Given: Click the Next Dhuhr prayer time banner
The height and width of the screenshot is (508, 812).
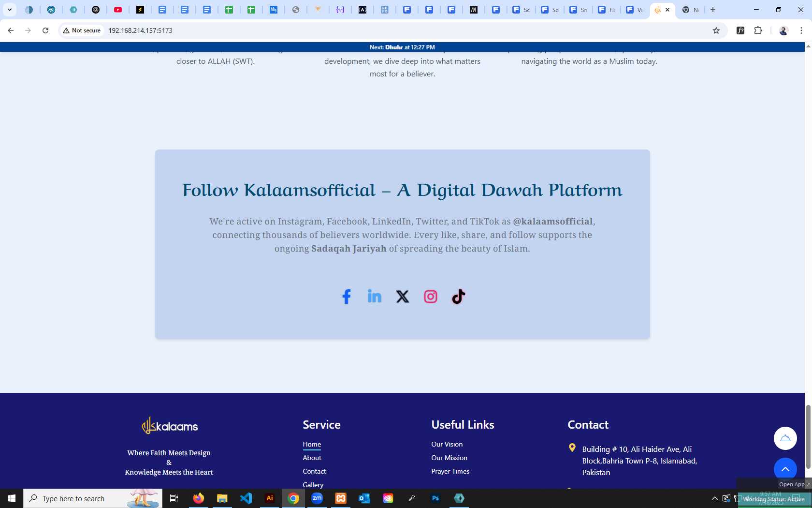Looking at the screenshot, I should click(x=402, y=47).
